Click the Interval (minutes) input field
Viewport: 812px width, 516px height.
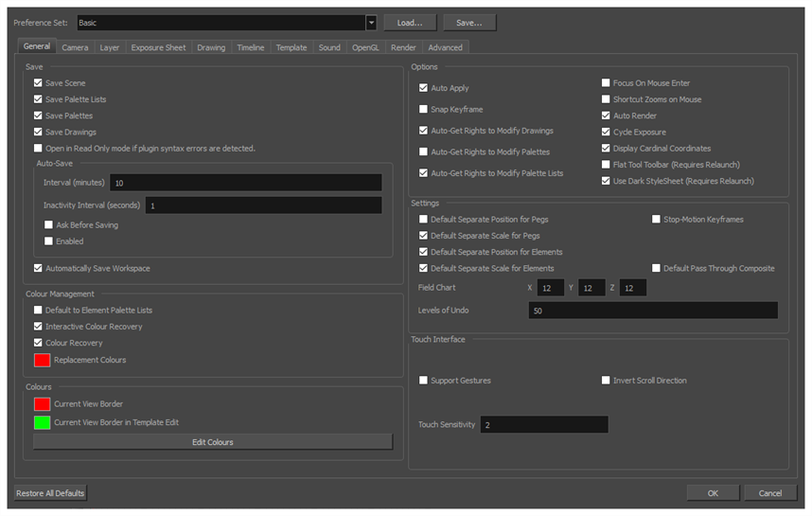point(246,183)
